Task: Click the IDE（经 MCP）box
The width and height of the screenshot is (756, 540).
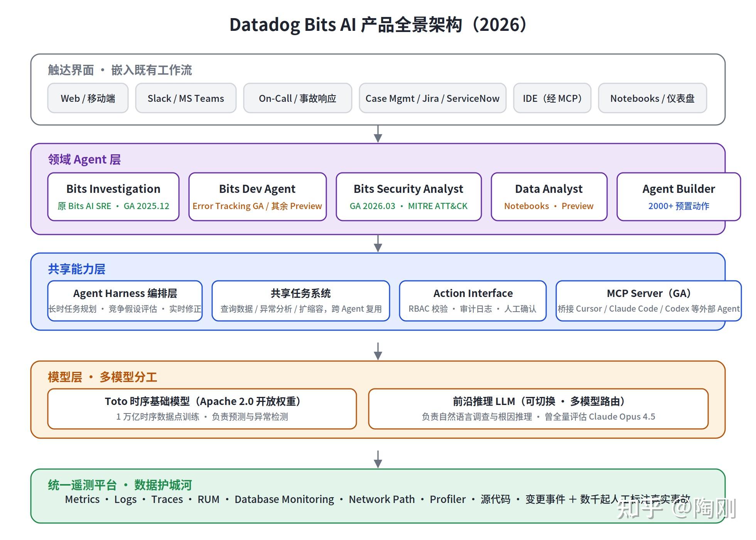Action: click(552, 98)
